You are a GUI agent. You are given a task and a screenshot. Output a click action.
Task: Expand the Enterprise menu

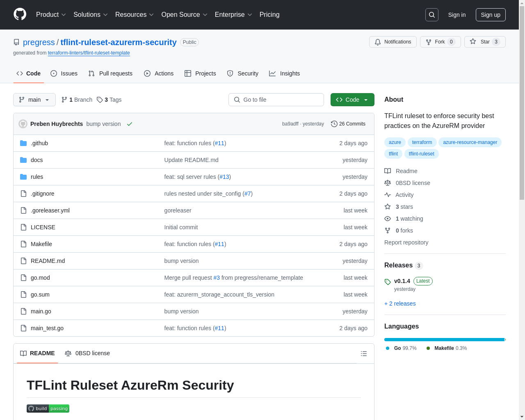[x=233, y=15]
